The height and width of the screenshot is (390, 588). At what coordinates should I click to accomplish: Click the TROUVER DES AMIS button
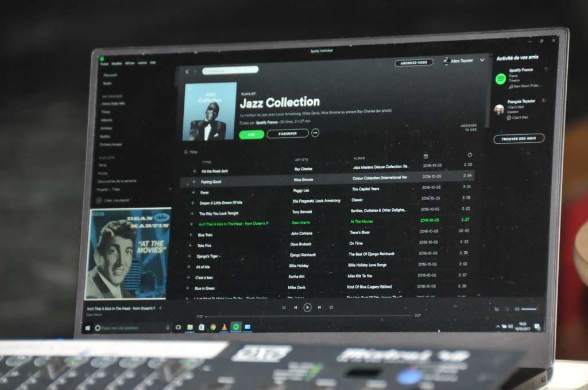[519, 139]
